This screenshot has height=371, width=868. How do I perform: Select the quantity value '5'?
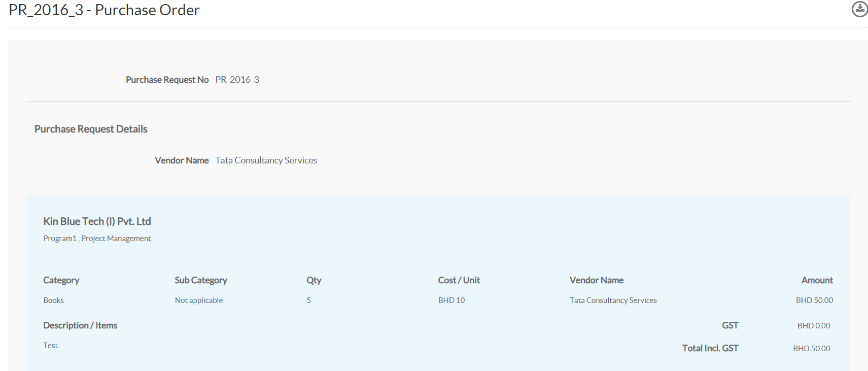[308, 300]
